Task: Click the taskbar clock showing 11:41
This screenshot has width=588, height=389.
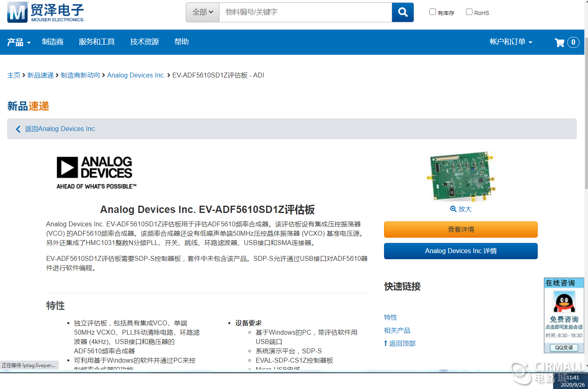Action: (x=573, y=378)
